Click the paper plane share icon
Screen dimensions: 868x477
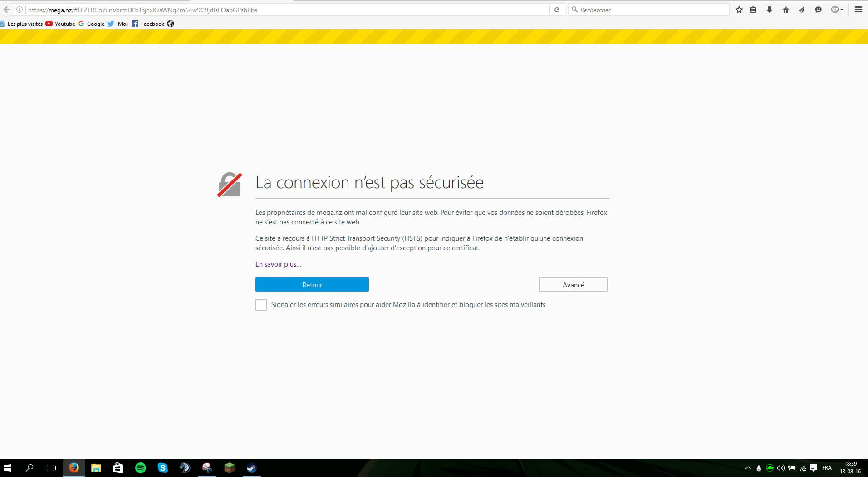(802, 10)
